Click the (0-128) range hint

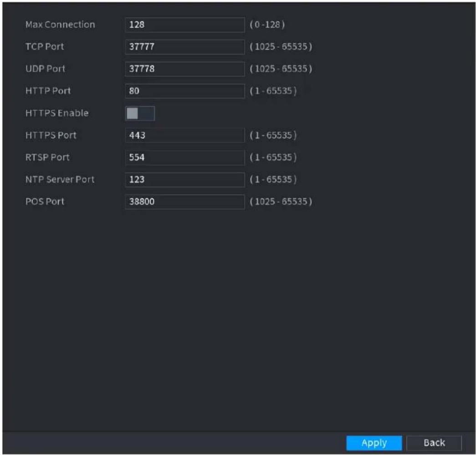pos(267,25)
